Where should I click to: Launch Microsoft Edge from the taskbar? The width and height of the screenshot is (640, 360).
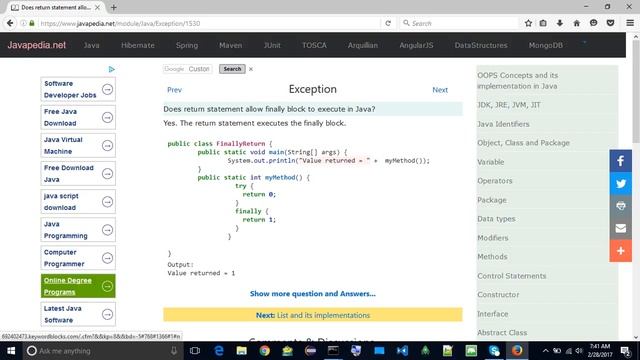tap(219, 351)
